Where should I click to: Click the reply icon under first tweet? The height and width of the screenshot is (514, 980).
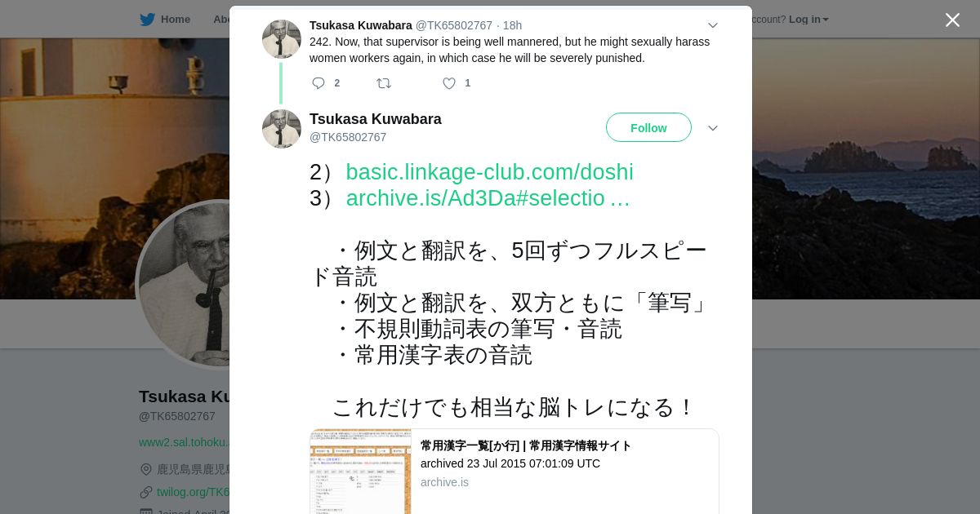click(x=318, y=83)
